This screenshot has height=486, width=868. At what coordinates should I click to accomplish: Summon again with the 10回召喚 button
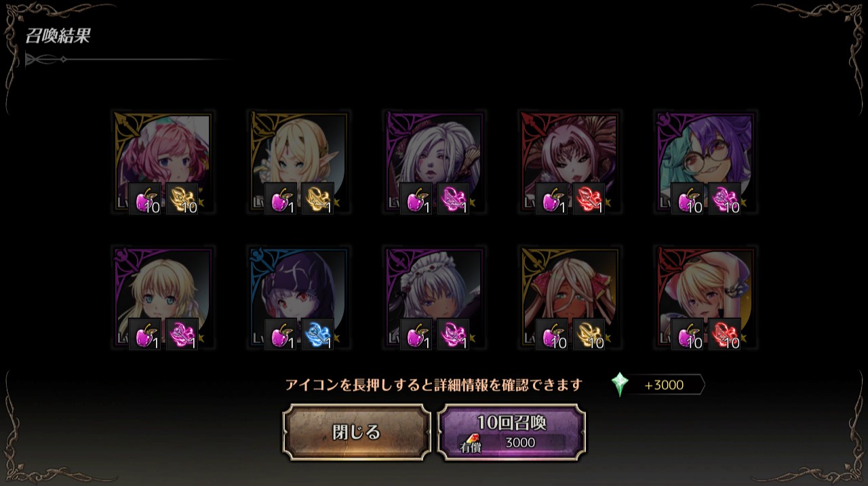point(512,432)
